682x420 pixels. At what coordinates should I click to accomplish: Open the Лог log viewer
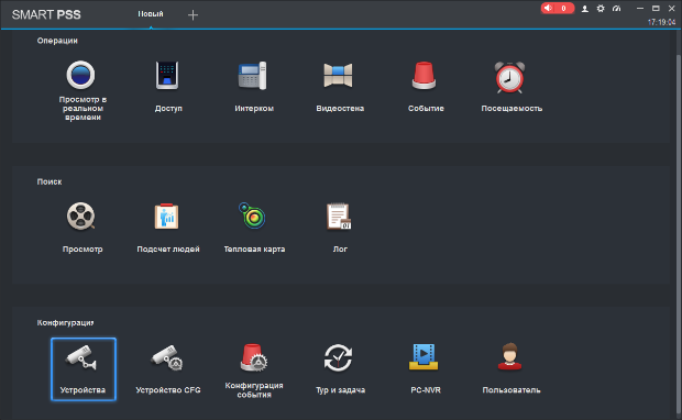pos(339,217)
